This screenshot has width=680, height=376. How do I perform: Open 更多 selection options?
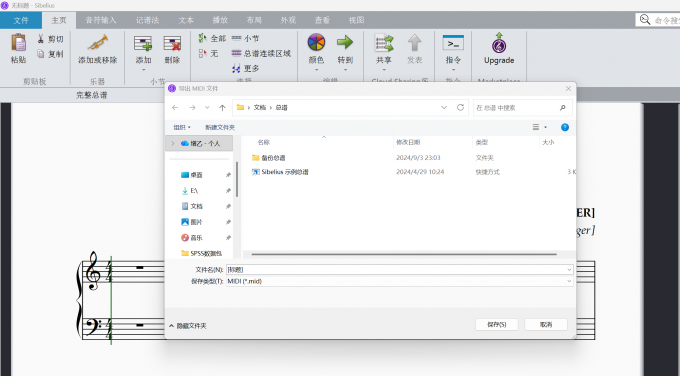click(x=245, y=69)
